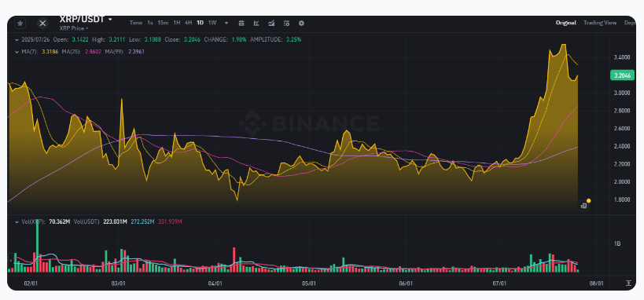
Task: Click the Low value 3.1088
Action: pos(153,40)
